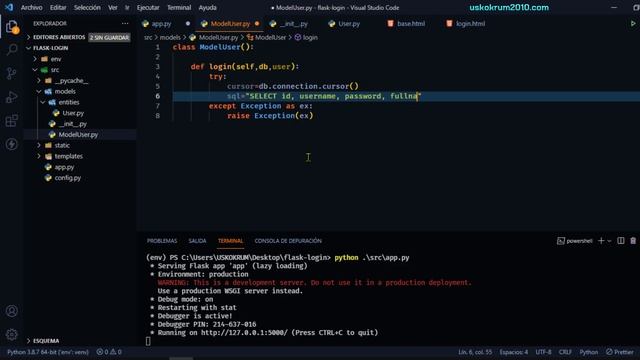Show the Salida panel tab
Viewport: 640px width, 360px height.
(x=197, y=241)
